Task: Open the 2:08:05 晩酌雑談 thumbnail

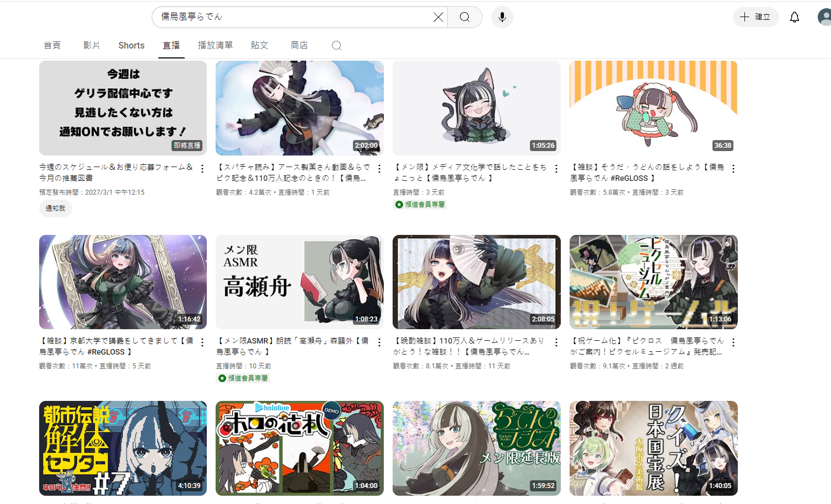Action: pos(476,282)
